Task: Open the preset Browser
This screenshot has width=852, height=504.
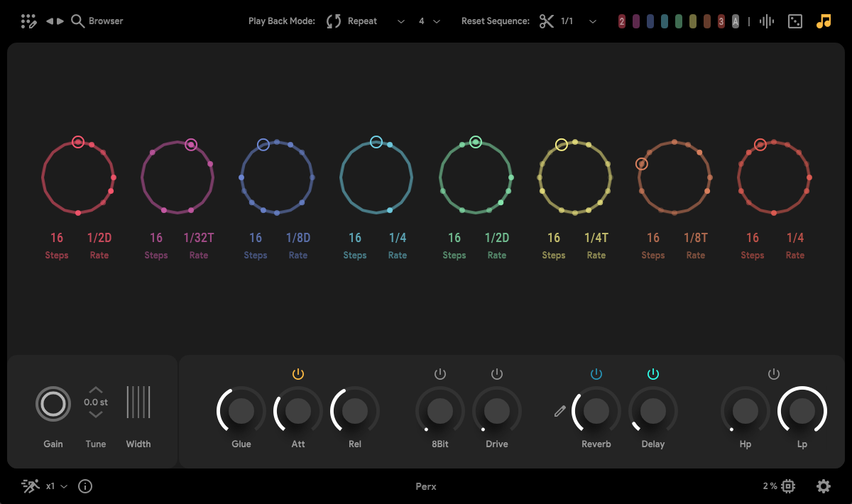Action: coord(98,21)
